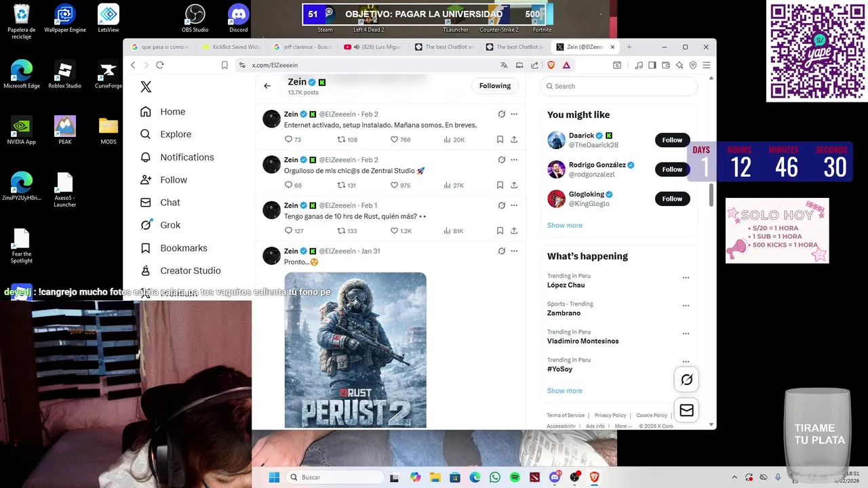Show more suggested accounts
The image size is (868, 488).
pyautogui.click(x=565, y=226)
